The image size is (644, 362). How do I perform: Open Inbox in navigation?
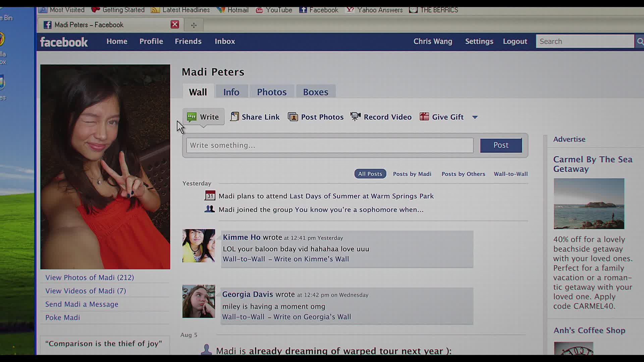coord(225,41)
